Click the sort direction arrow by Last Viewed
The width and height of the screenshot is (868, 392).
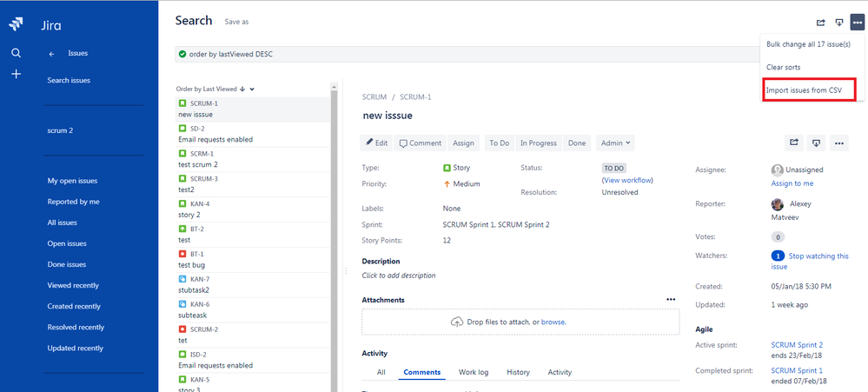[x=242, y=89]
